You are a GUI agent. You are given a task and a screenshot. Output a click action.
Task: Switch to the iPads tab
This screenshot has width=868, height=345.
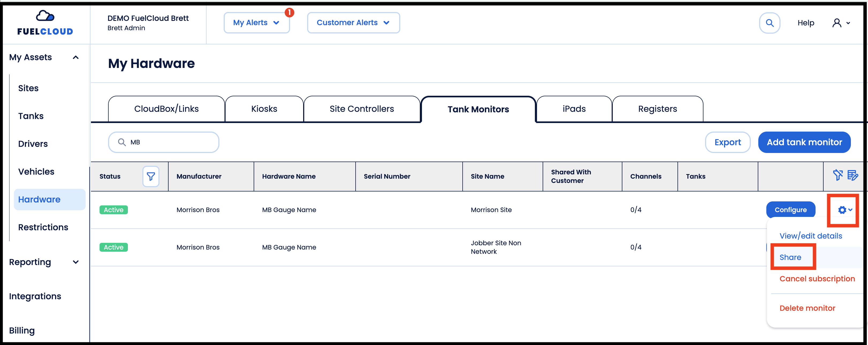(574, 109)
